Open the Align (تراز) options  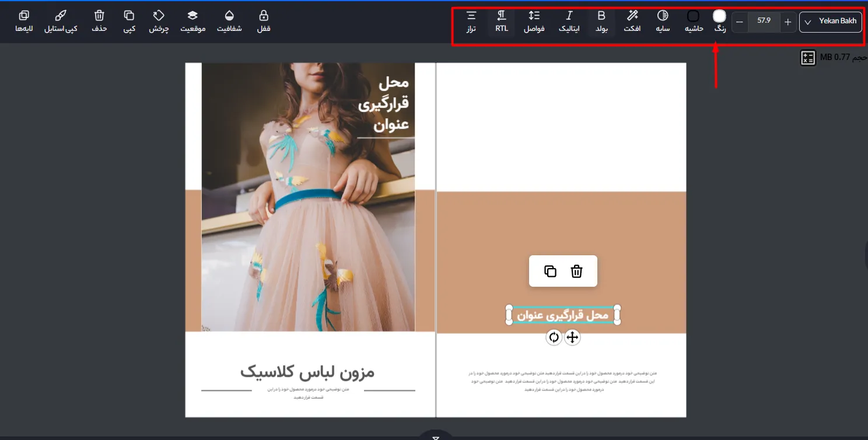(x=471, y=22)
